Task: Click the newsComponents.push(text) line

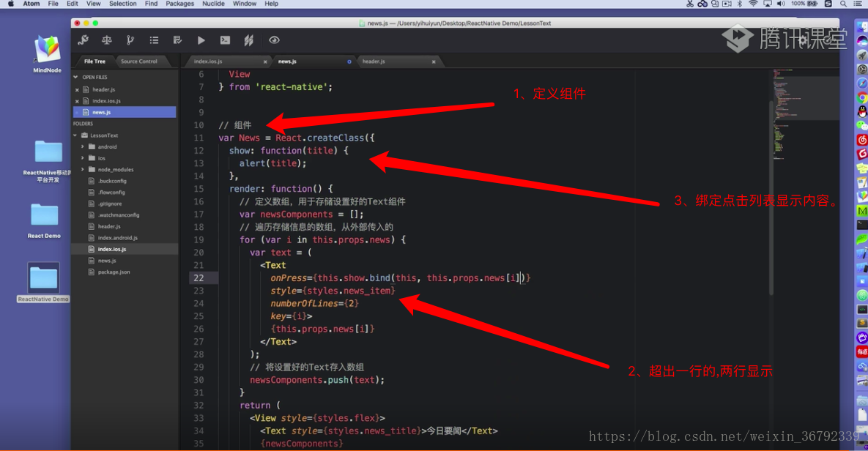Action: click(x=316, y=379)
